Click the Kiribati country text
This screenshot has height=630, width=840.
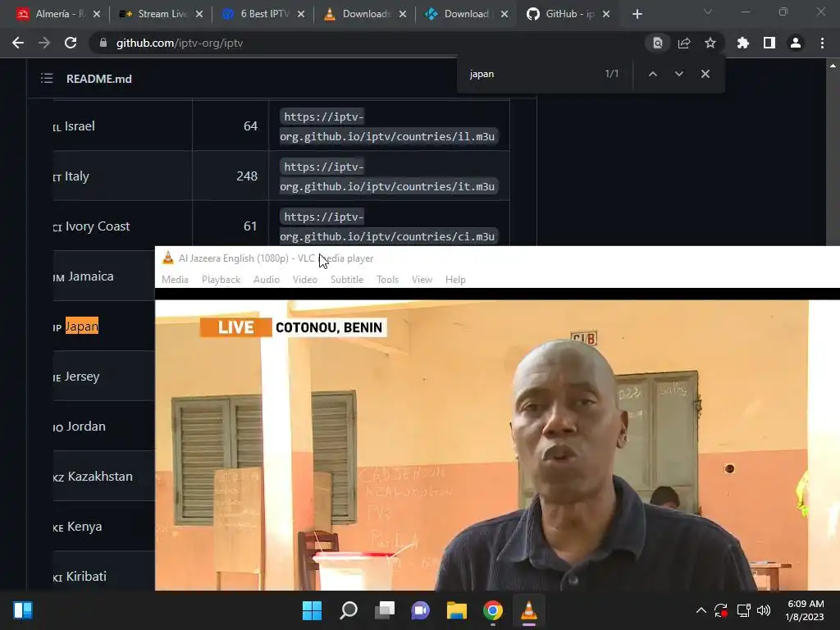(x=85, y=577)
